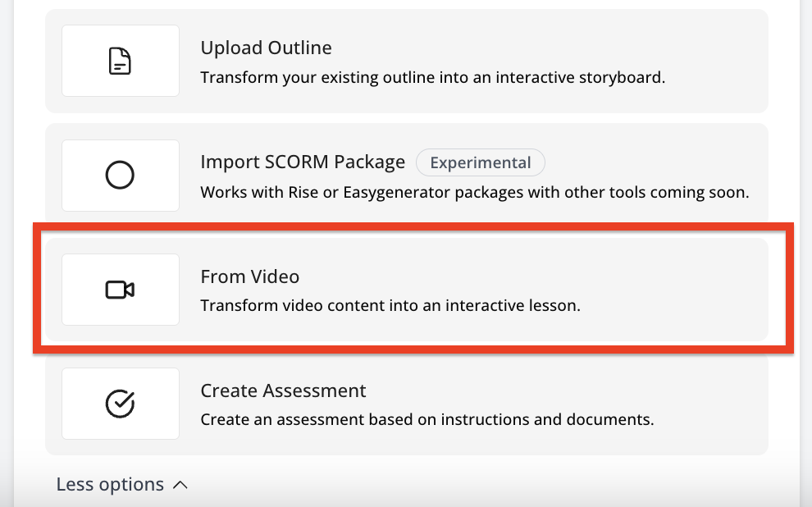Select the "Upload Outline" heading
This screenshot has height=507, width=812.
pyautogui.click(x=266, y=48)
